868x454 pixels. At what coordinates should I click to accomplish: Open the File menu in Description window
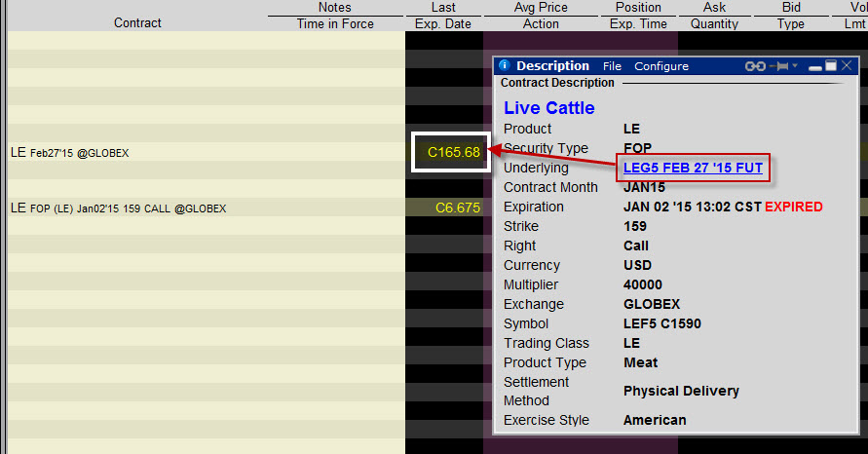tap(612, 66)
